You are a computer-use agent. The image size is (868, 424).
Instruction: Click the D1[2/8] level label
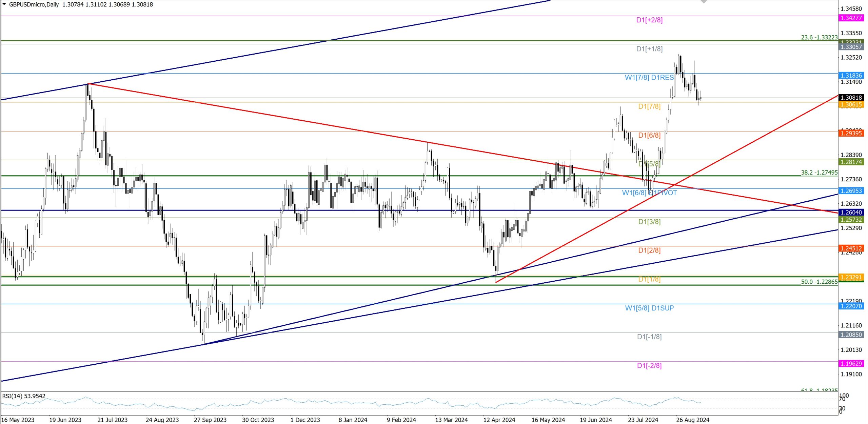click(x=649, y=250)
